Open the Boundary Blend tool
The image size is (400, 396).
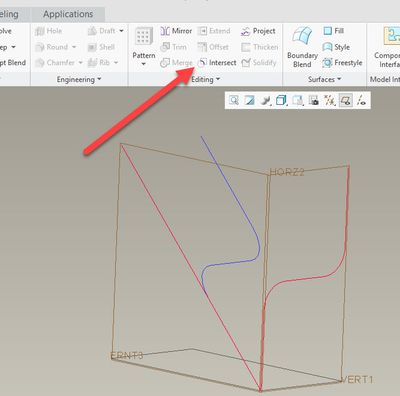point(302,47)
